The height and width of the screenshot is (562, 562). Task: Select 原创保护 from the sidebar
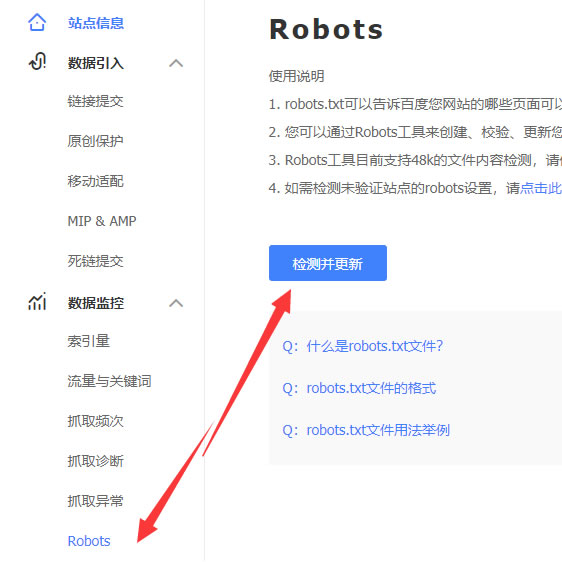[95, 141]
